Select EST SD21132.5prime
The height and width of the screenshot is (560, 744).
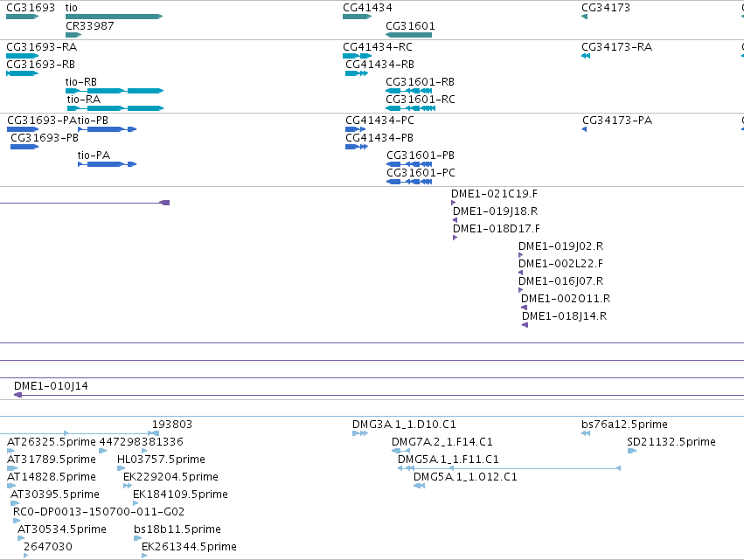(631, 451)
